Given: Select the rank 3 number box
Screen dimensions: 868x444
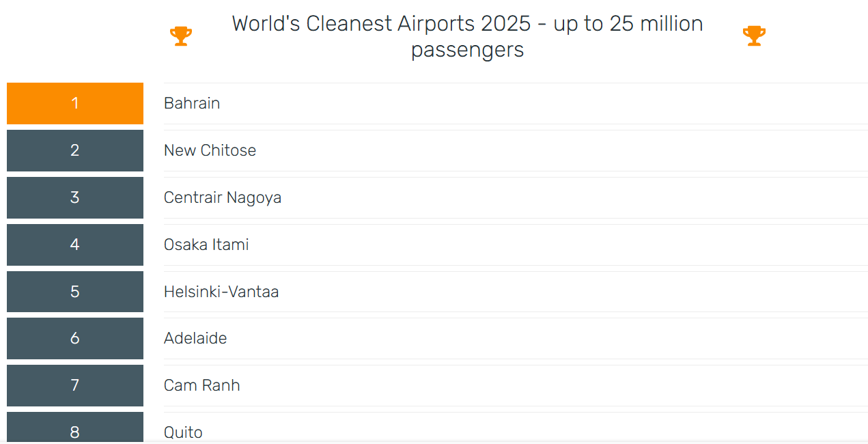Looking at the screenshot, I should 75,197.
